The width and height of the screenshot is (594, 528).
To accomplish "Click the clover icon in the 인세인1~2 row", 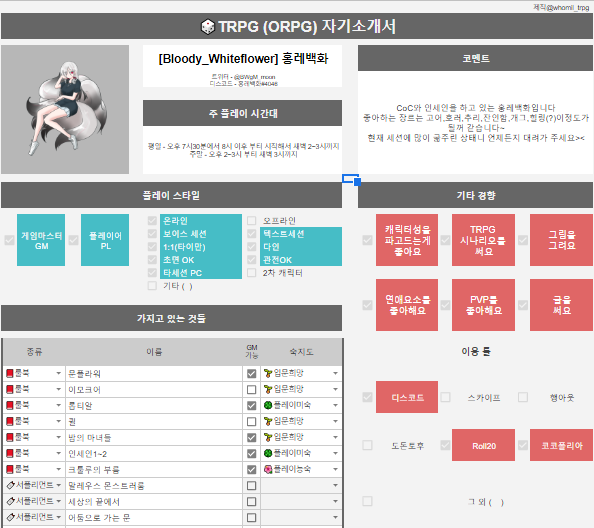I will coord(268,453).
